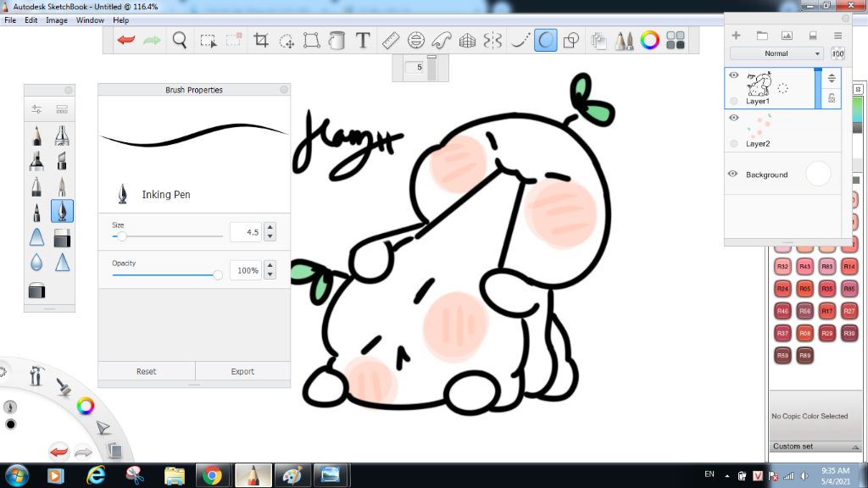The width and height of the screenshot is (868, 488).
Task: Decrease brush Size with down arrow
Action: pos(270,236)
